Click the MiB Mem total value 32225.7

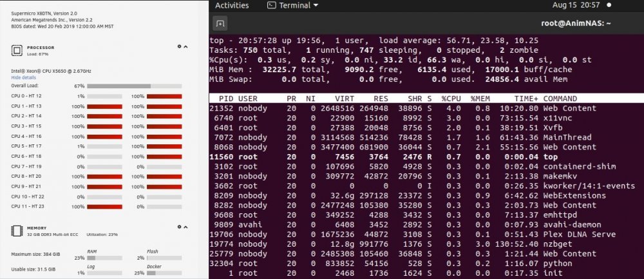click(x=279, y=70)
